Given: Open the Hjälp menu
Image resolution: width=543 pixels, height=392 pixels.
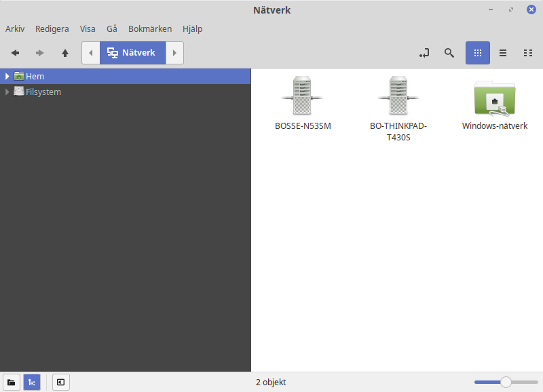Looking at the screenshot, I should pyautogui.click(x=193, y=28).
